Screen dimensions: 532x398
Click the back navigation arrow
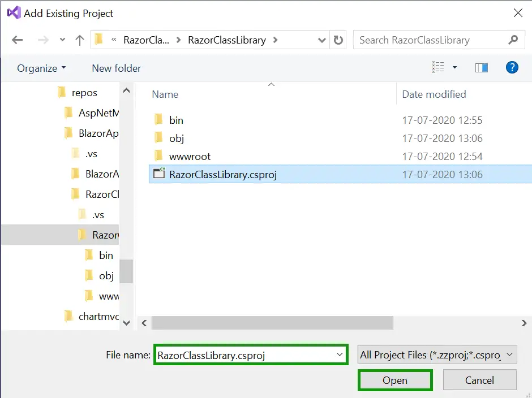click(x=17, y=40)
